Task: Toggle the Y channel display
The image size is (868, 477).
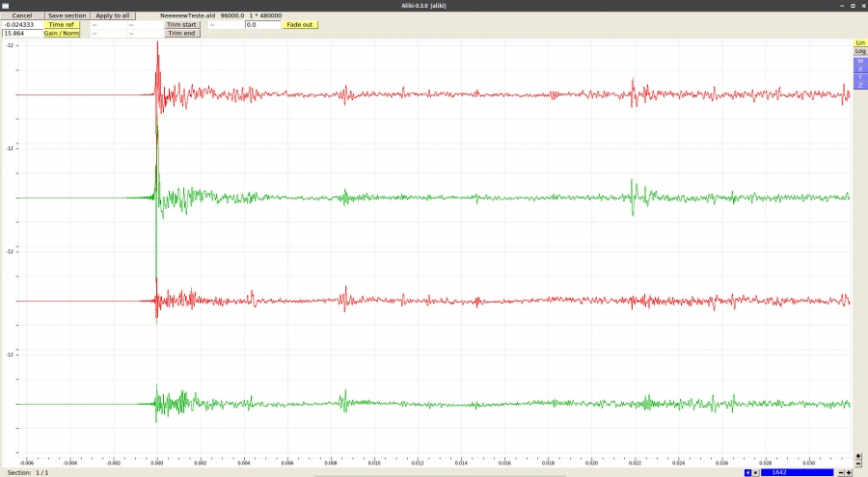Action: (x=860, y=77)
